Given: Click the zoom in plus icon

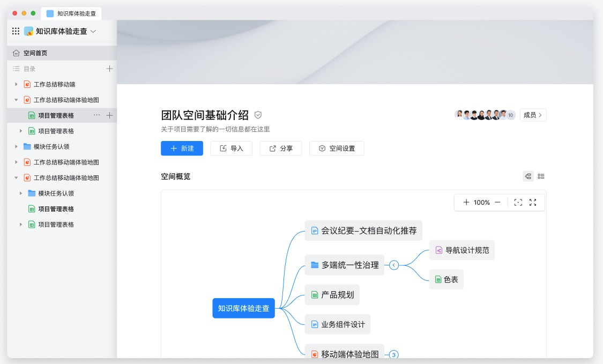Looking at the screenshot, I should [466, 202].
